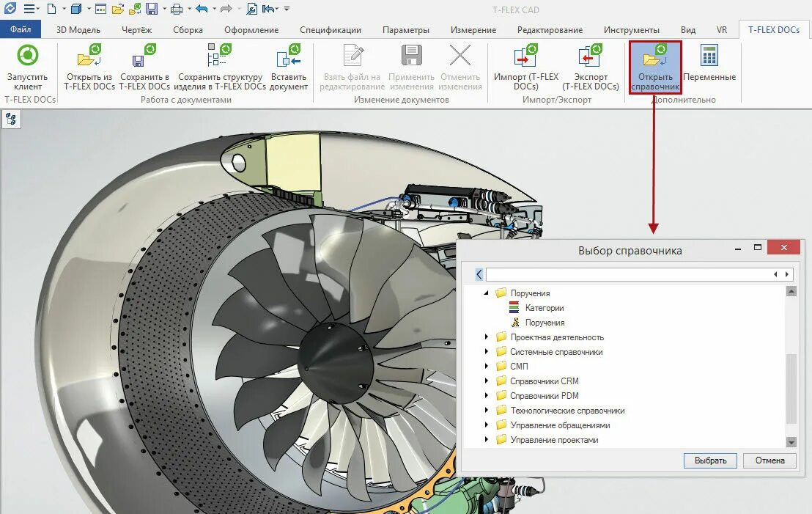Viewport: 812px width, 514px height.
Task: Click Открыть справочник ribbon button
Action: [655, 67]
